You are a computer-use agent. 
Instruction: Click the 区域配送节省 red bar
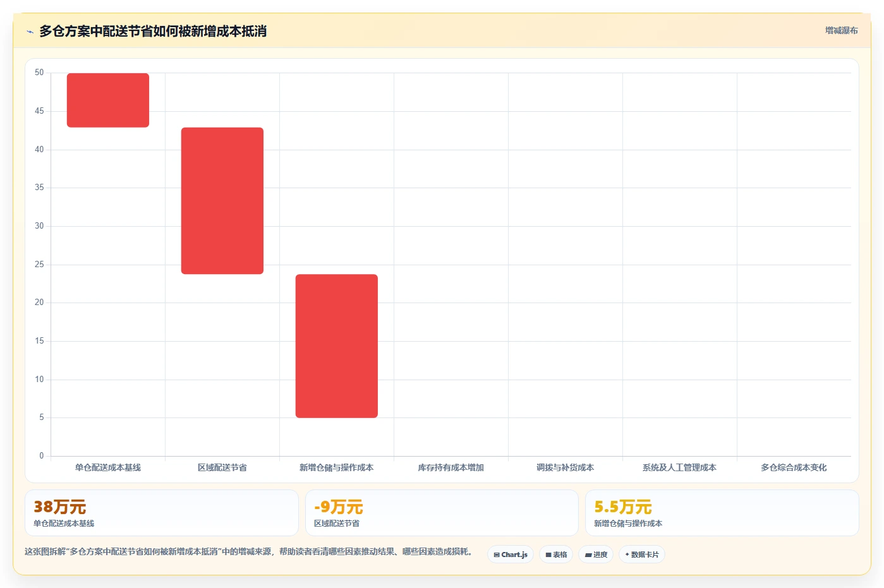222,201
